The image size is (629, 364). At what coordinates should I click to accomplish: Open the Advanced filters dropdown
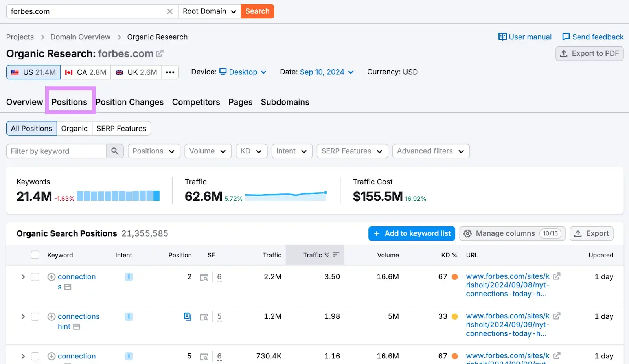pos(430,151)
